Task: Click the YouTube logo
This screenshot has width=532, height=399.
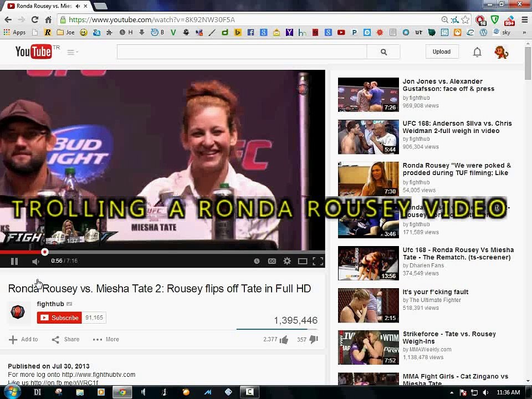Action: click(33, 52)
